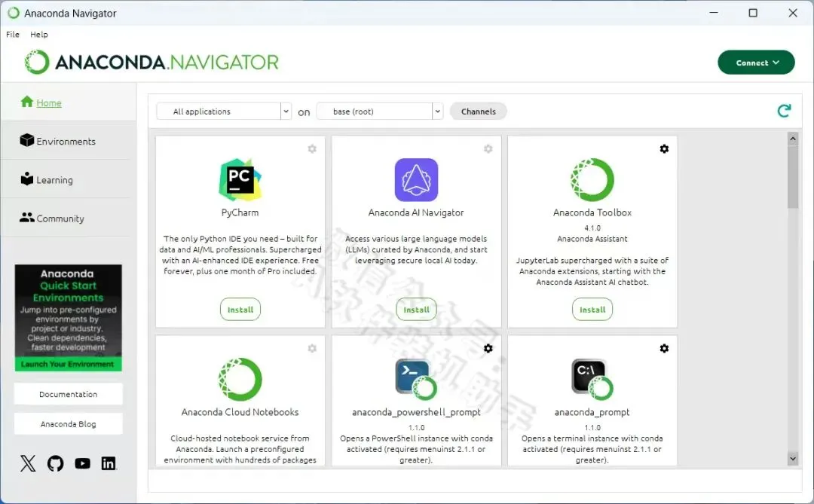The image size is (814, 504).
Task: Open the File menu
Action: point(13,34)
